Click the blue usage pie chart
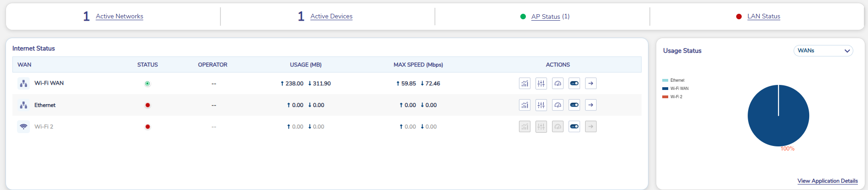This screenshot has height=190, width=868. (778, 116)
